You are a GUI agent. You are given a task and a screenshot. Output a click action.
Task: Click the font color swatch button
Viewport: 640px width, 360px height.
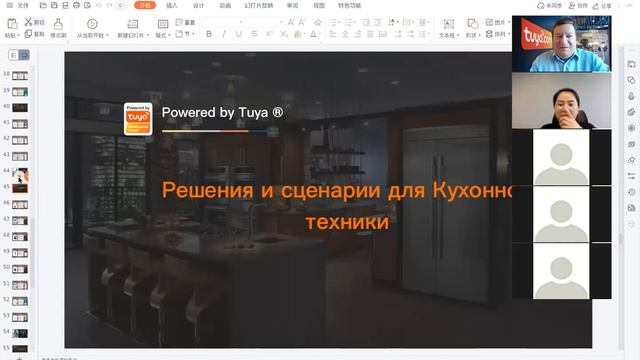coord(313,34)
